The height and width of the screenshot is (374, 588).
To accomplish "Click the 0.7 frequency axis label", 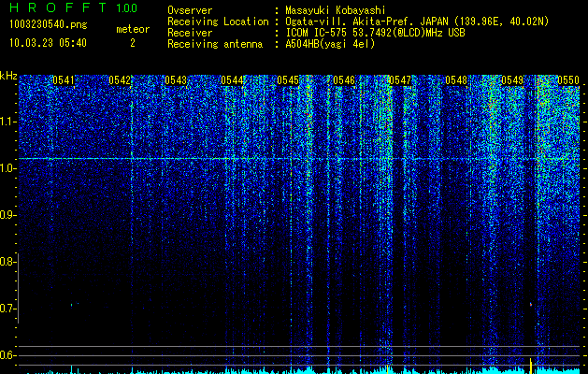I will [x=7, y=309].
